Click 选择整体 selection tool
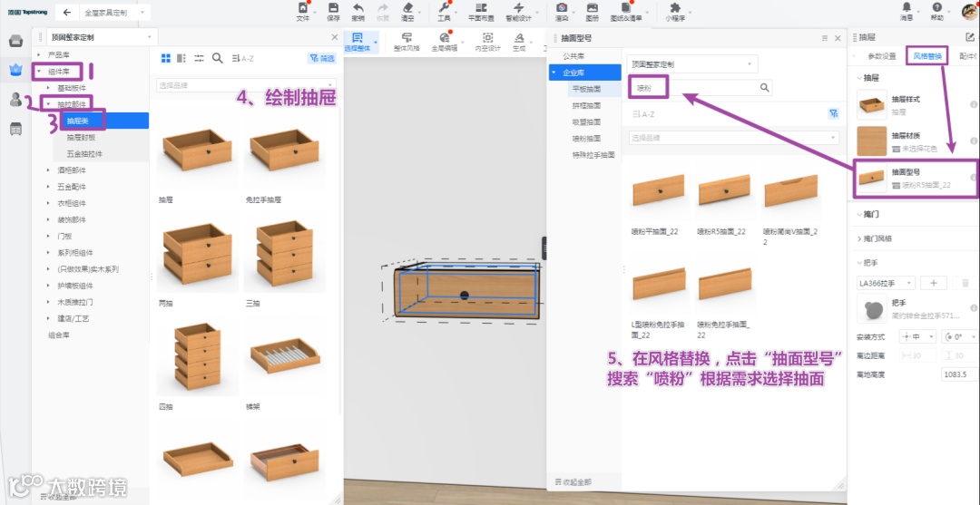 point(358,41)
